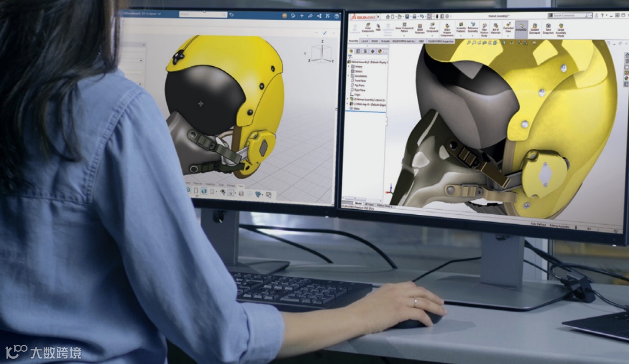This screenshot has width=629, height=364.
Task: Open the DisplayManager appearance tab
Action: [x=380, y=51]
